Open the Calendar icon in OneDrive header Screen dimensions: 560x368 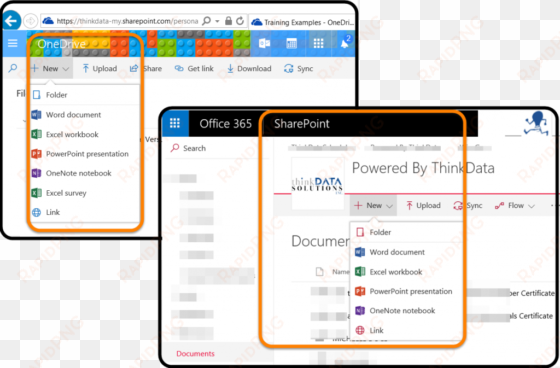pos(291,44)
